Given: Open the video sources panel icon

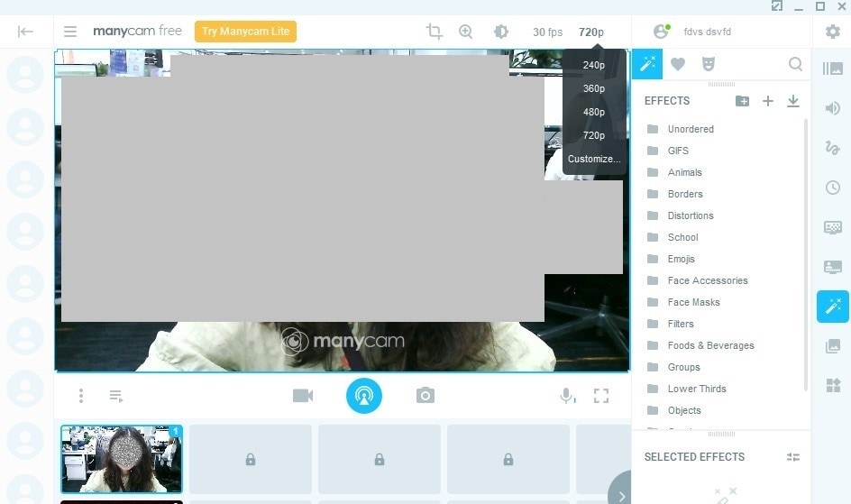Looking at the screenshot, I should click(833, 69).
